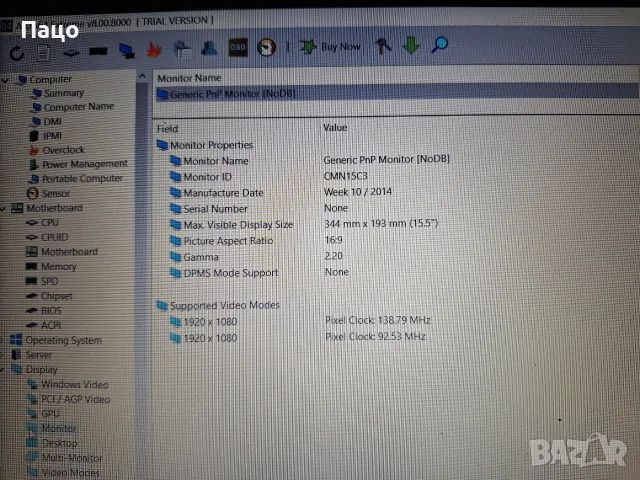Collapse the Motherboard tree node
640x480 pixels.
pyautogui.click(x=3, y=209)
